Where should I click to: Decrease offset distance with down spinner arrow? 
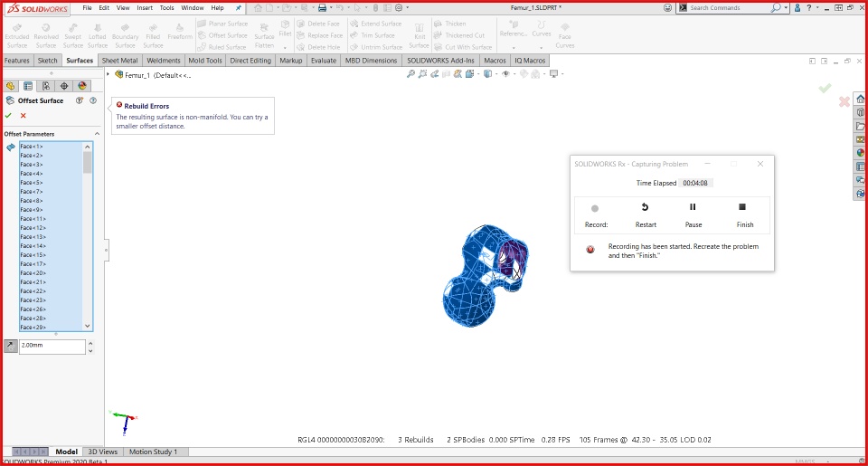[x=90, y=351]
